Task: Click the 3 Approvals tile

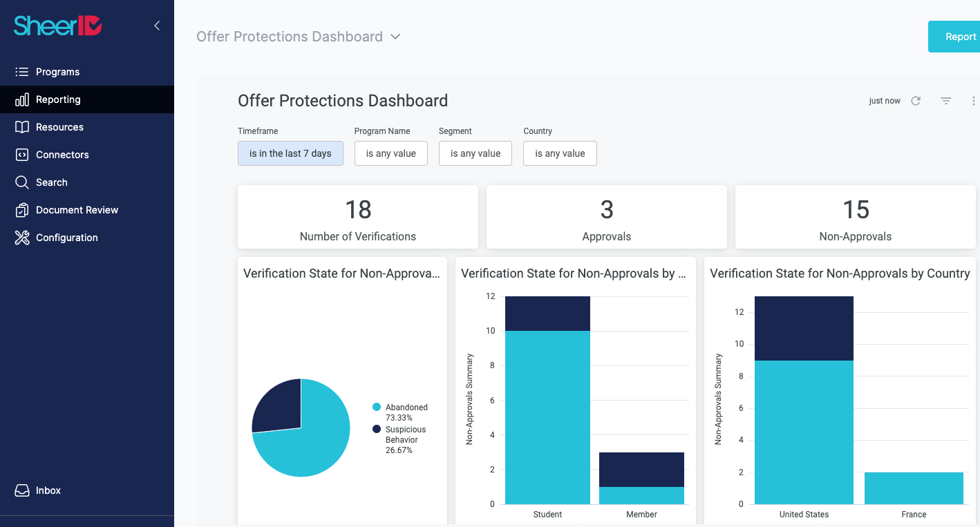Action: click(607, 217)
